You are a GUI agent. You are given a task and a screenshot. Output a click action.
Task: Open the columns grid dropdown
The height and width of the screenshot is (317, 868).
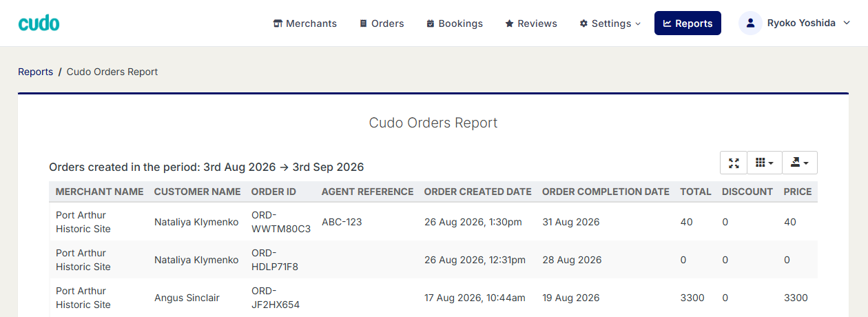[765, 163]
